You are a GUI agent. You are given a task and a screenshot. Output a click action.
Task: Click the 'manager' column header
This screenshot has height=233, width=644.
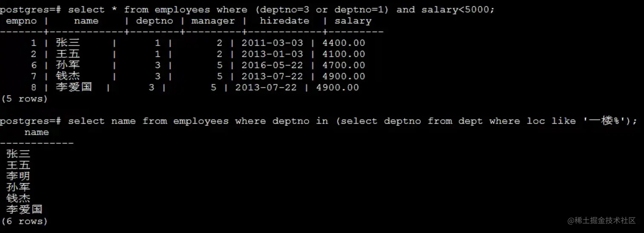point(213,21)
